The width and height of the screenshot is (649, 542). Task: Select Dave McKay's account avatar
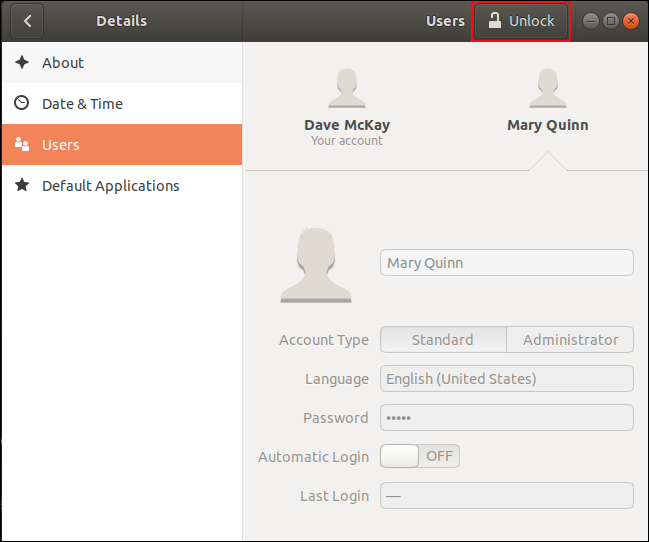coord(347,88)
